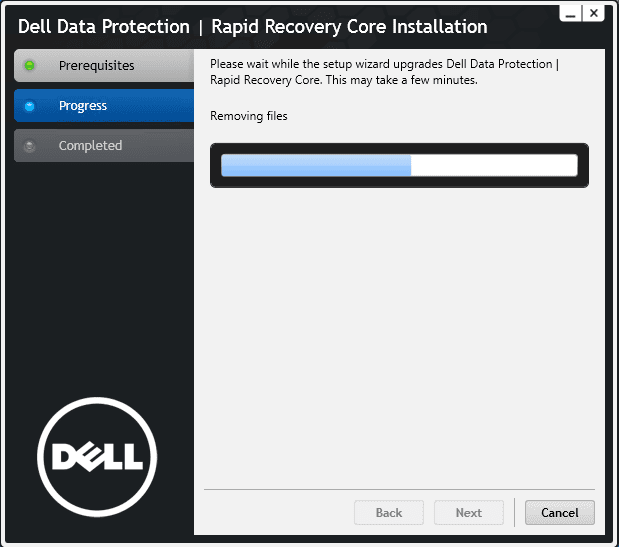Click the gray Completed step indicator icon
The width and height of the screenshot is (619, 547).
(30, 146)
